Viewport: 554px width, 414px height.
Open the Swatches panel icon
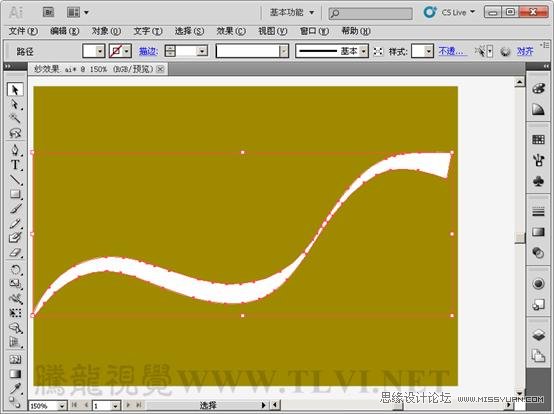pos(538,140)
